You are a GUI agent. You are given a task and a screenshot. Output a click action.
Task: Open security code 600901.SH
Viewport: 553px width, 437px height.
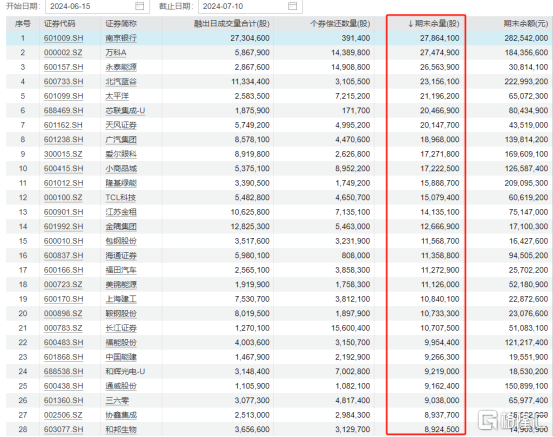pos(63,212)
